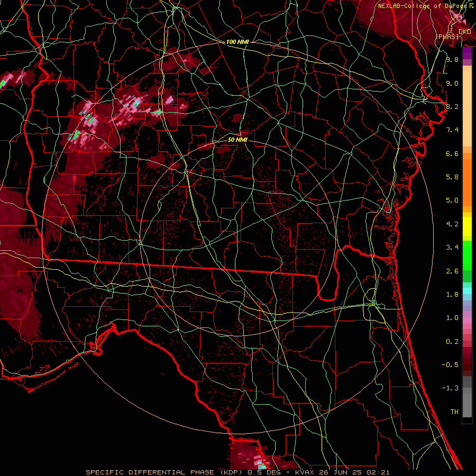Click the pink legend band near 1.0
Viewport: 476px width, 476px height.
coord(467,321)
